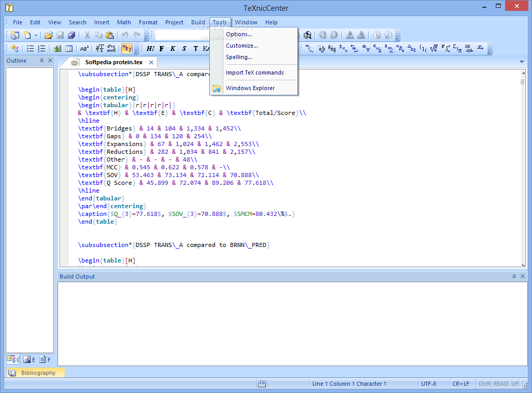
Task: Choose Windows Explorer menu entry
Action: (x=250, y=88)
